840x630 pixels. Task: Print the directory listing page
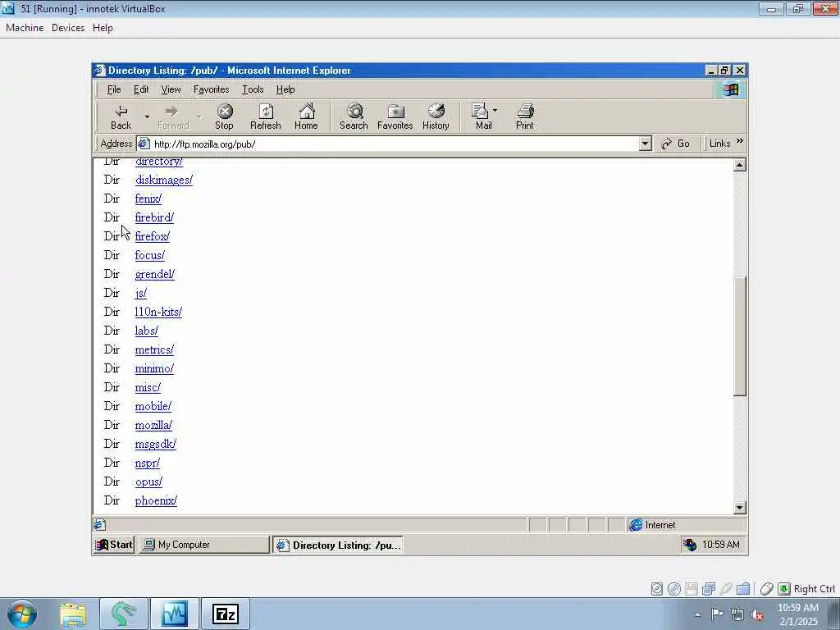point(525,116)
